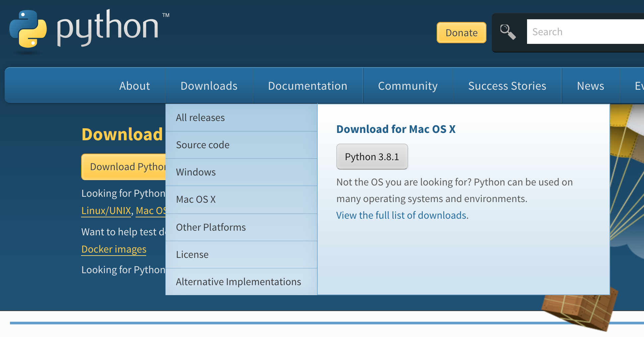Choose Mac OS X in Downloads dropdown

click(x=241, y=199)
